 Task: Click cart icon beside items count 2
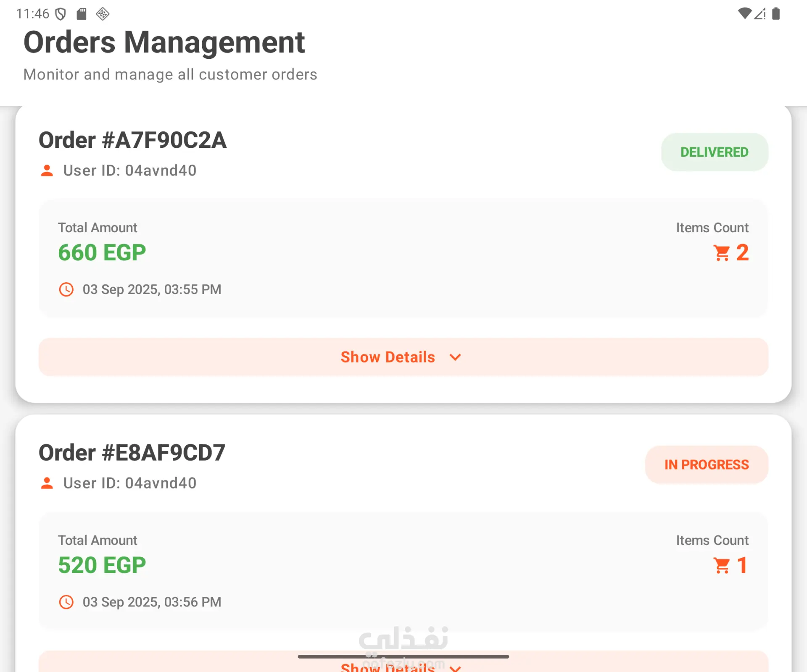722,253
